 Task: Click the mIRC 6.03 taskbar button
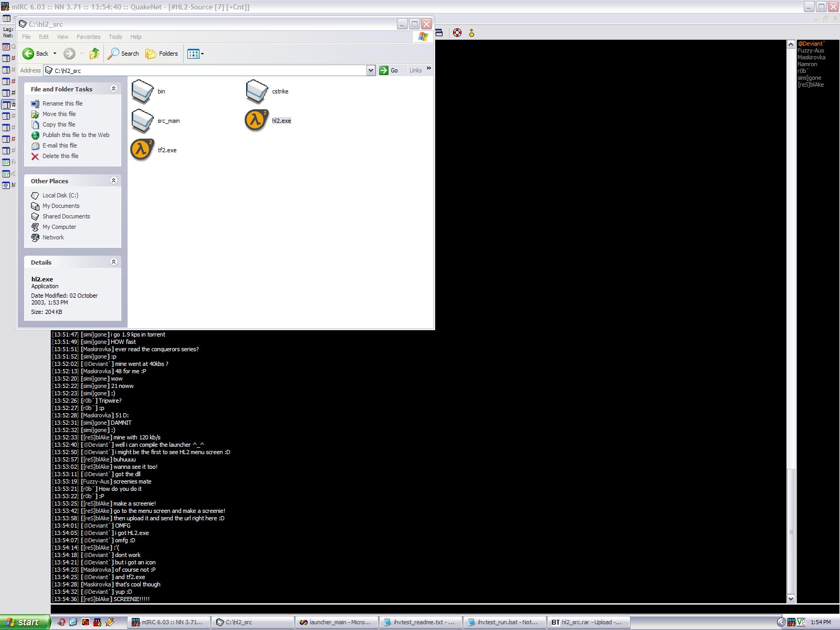click(x=167, y=622)
